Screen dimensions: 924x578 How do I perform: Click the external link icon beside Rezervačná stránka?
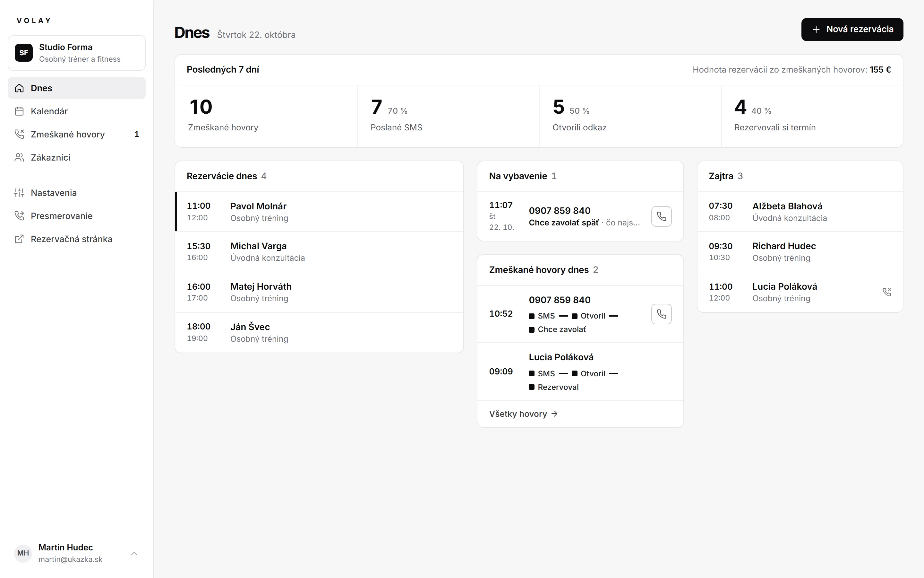pos(19,239)
